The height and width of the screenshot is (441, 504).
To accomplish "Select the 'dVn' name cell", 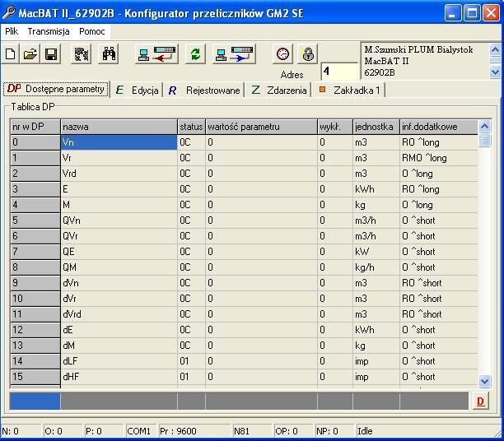I will (x=119, y=283).
